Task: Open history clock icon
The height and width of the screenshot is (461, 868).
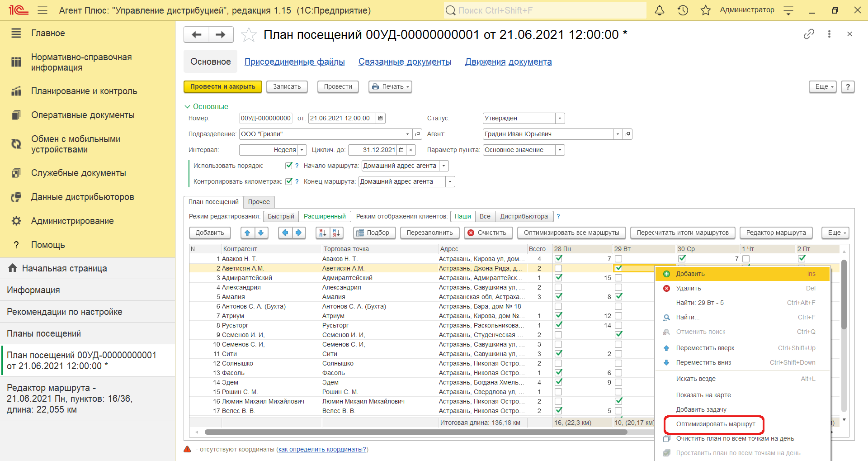Action: (x=683, y=10)
